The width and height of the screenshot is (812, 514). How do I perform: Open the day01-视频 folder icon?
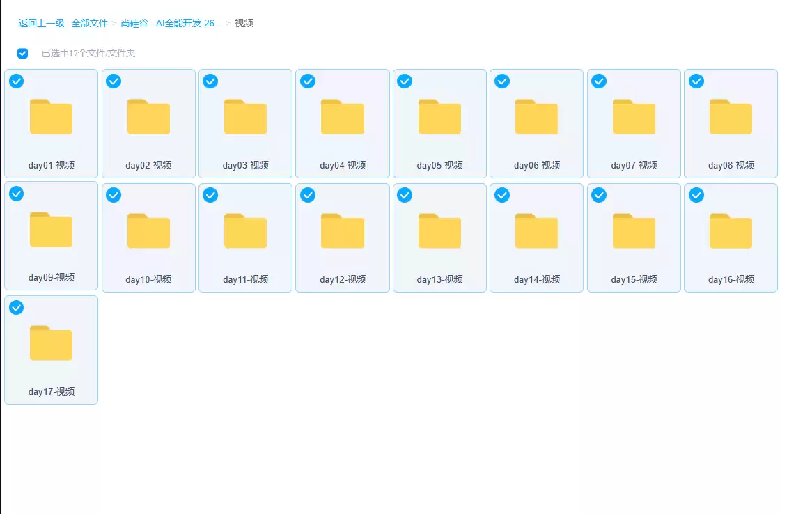coord(52,116)
